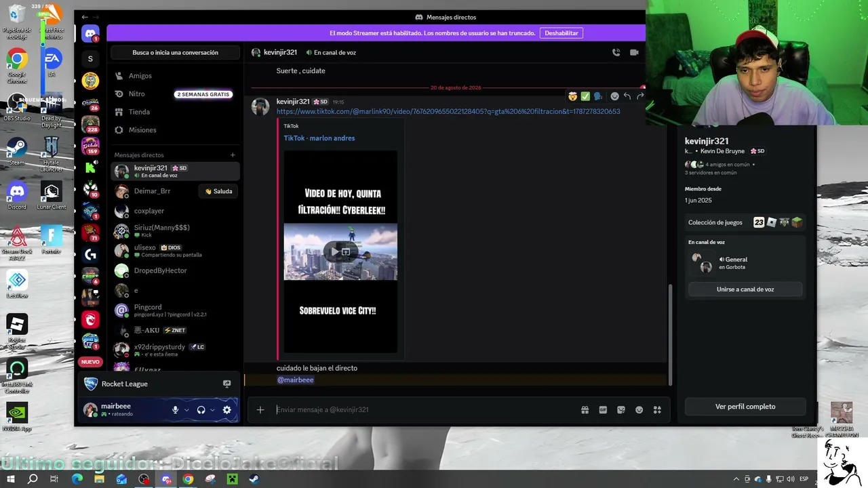This screenshot has width=868, height=488.
Task: Reply to kevinjir321's TikTok message
Action: pos(627,96)
